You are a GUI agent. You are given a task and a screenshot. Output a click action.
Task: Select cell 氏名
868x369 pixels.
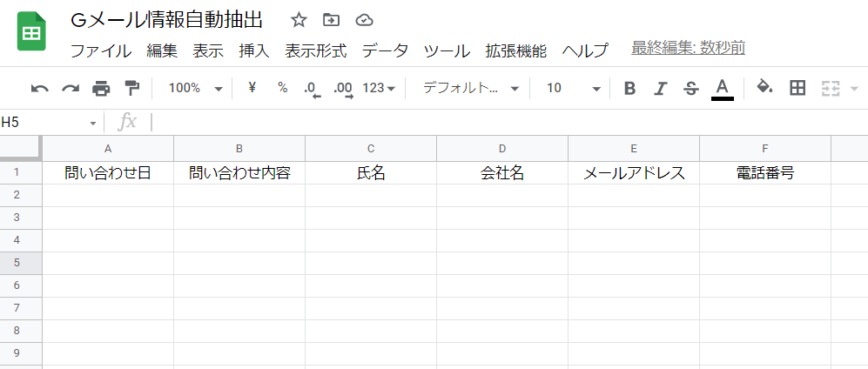(x=371, y=173)
